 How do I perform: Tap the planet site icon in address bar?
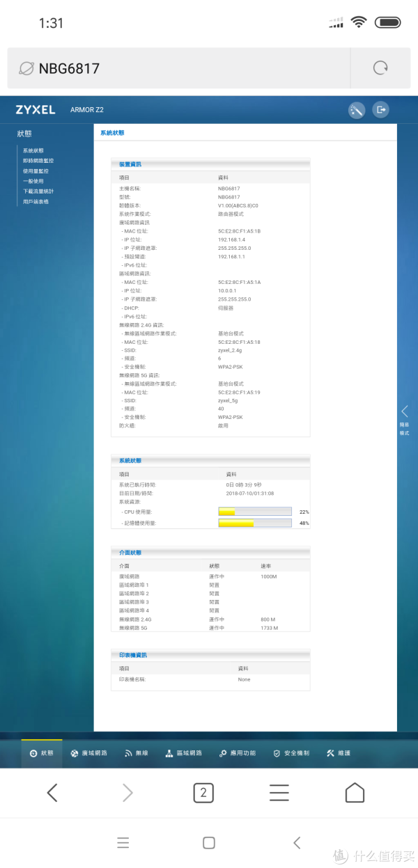26,68
